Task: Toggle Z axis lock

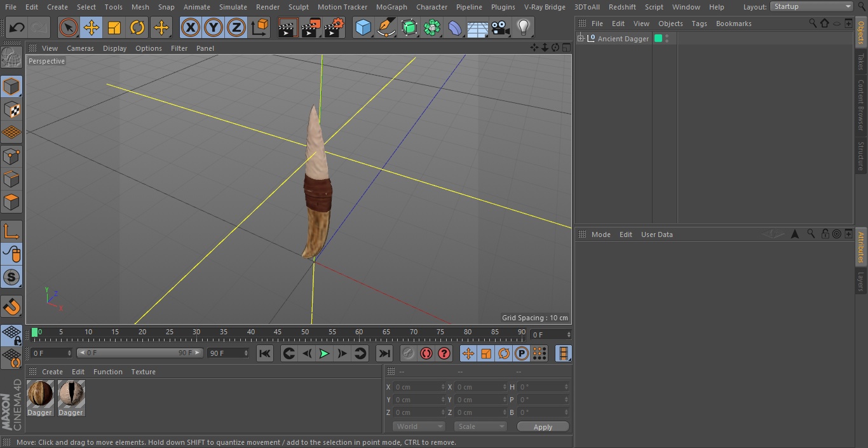Action: [x=236, y=27]
